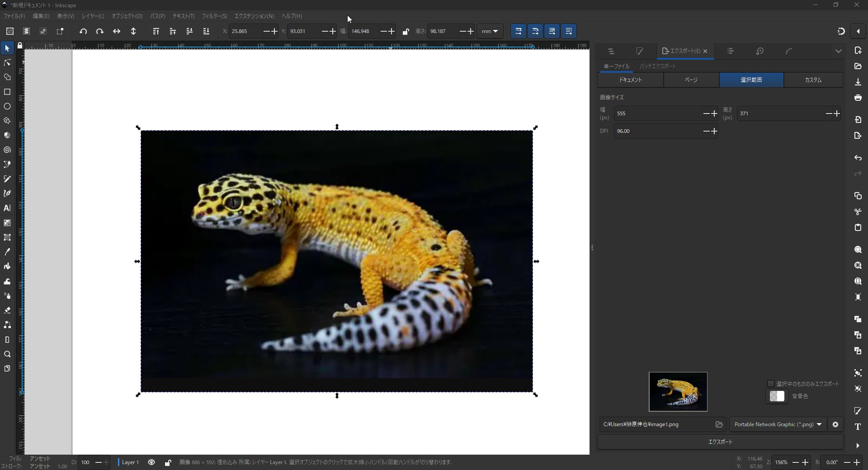Switch to the バッチエクスポート tab

658,66
